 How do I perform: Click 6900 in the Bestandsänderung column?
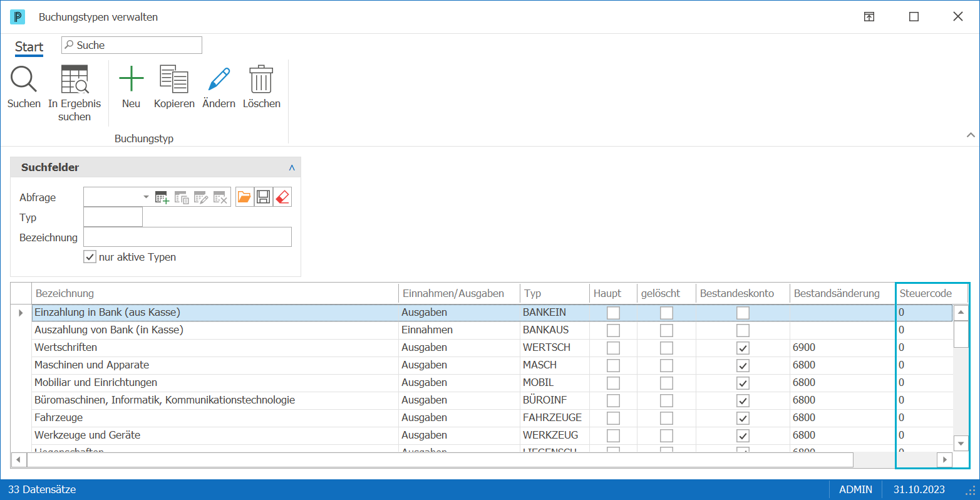point(804,348)
